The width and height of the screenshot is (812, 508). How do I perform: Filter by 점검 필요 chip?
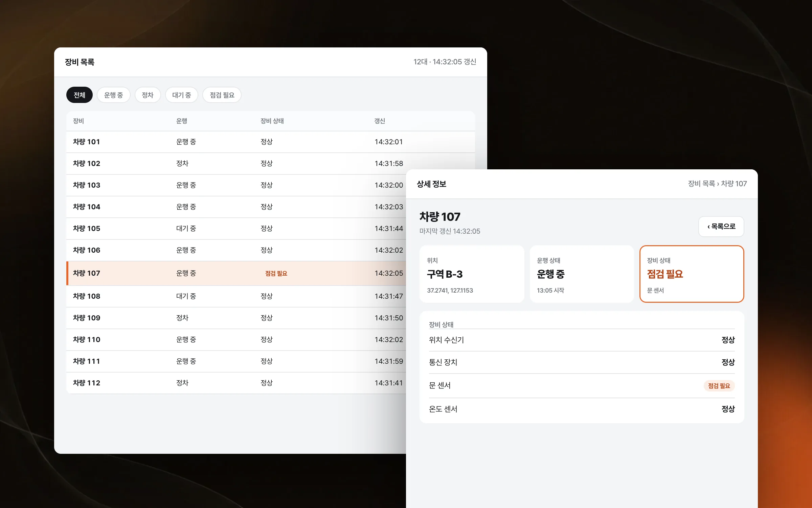pyautogui.click(x=222, y=95)
